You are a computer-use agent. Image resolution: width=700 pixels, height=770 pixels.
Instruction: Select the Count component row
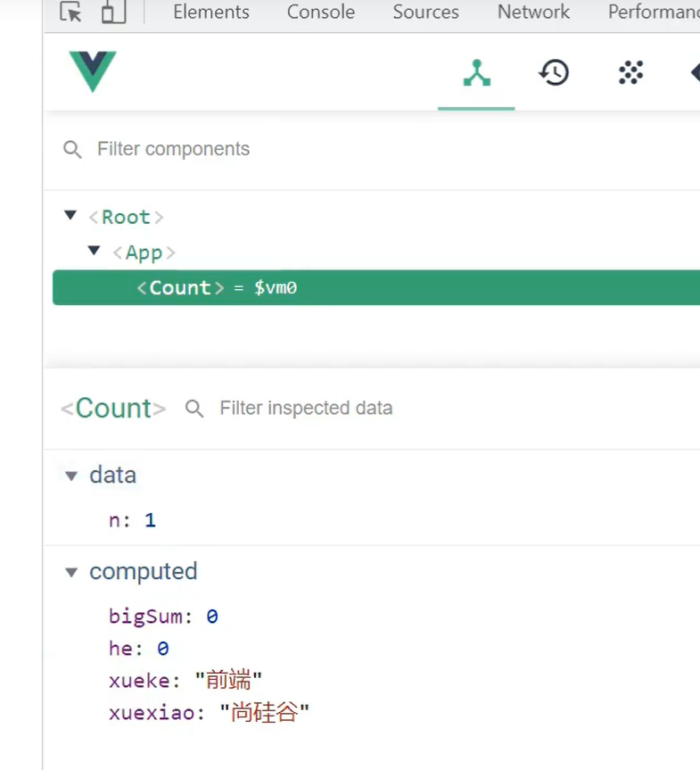click(x=376, y=287)
